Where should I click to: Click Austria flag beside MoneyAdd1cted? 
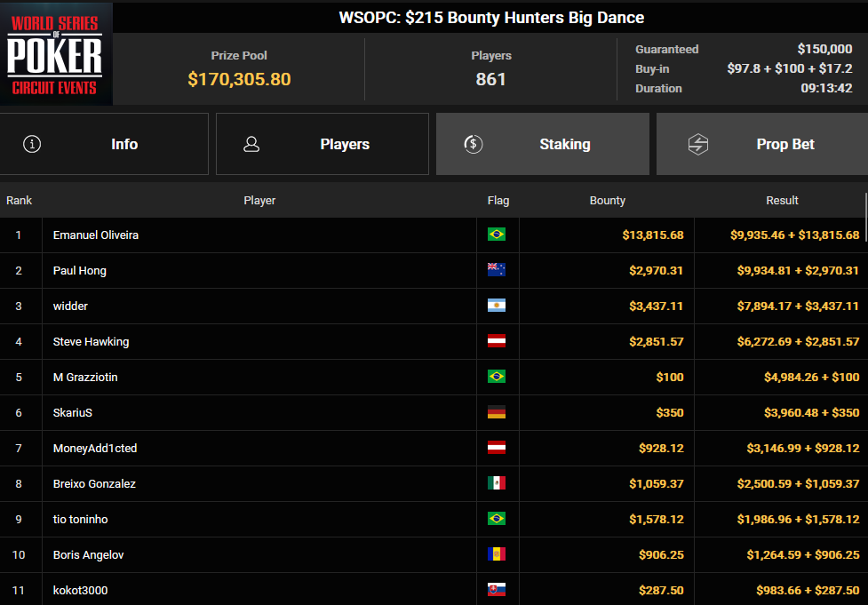[x=497, y=447]
